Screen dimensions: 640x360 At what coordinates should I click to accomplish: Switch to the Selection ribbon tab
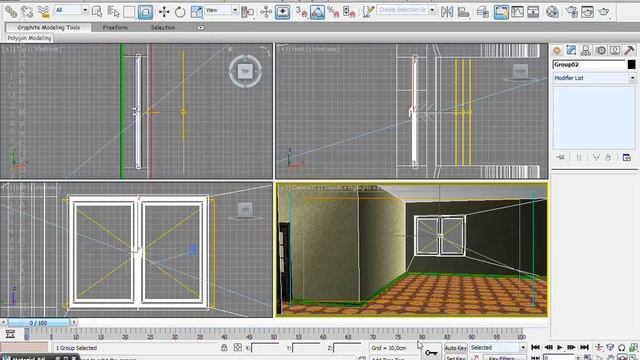click(163, 27)
